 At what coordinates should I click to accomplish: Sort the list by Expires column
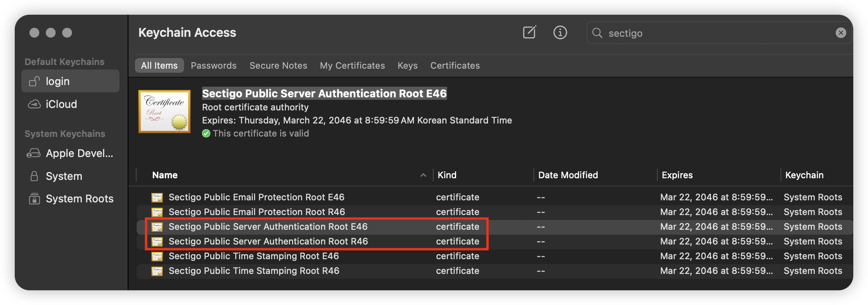(677, 175)
